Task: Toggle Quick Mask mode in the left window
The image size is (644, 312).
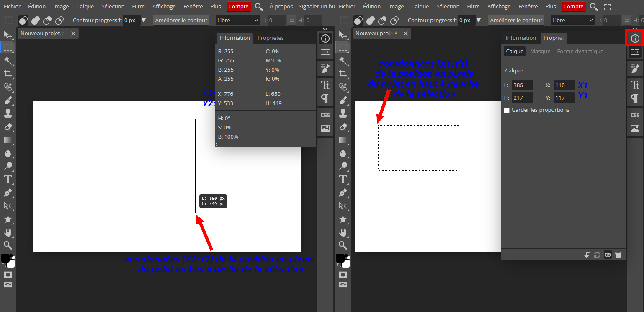Action: 8,275
